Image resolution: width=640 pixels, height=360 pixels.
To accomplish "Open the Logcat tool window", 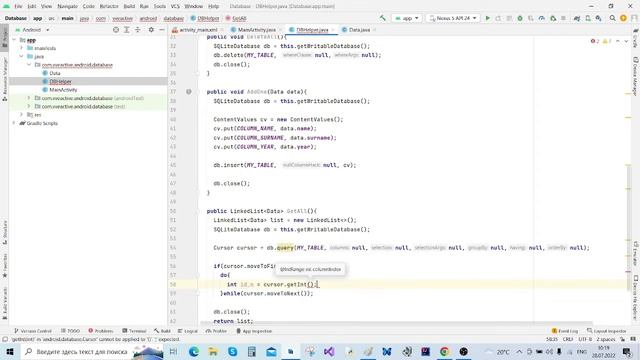I will click(x=188, y=331).
